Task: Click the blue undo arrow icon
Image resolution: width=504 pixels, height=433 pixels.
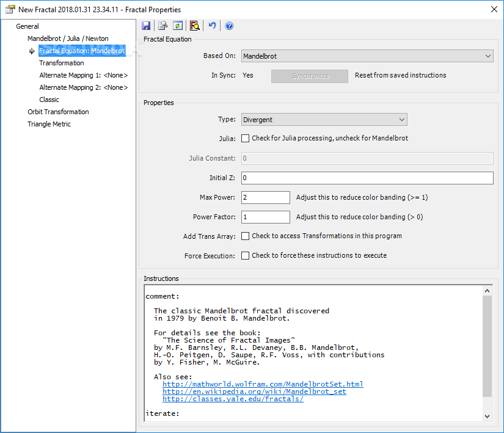Action: tap(212, 26)
